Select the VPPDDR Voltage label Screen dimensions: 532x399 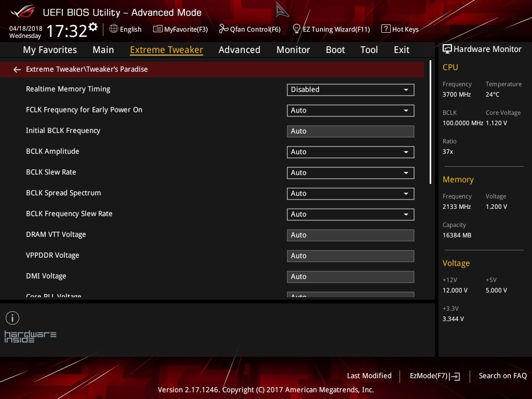point(52,255)
